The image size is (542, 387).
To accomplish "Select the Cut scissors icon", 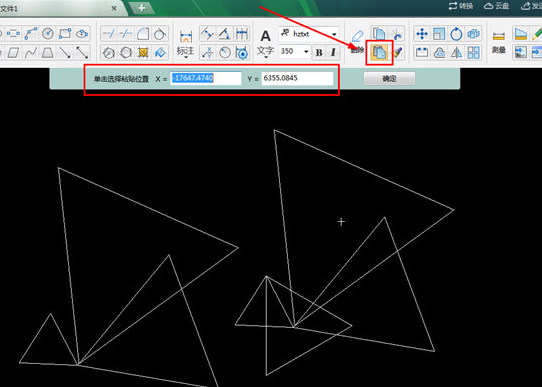I will (396, 34).
